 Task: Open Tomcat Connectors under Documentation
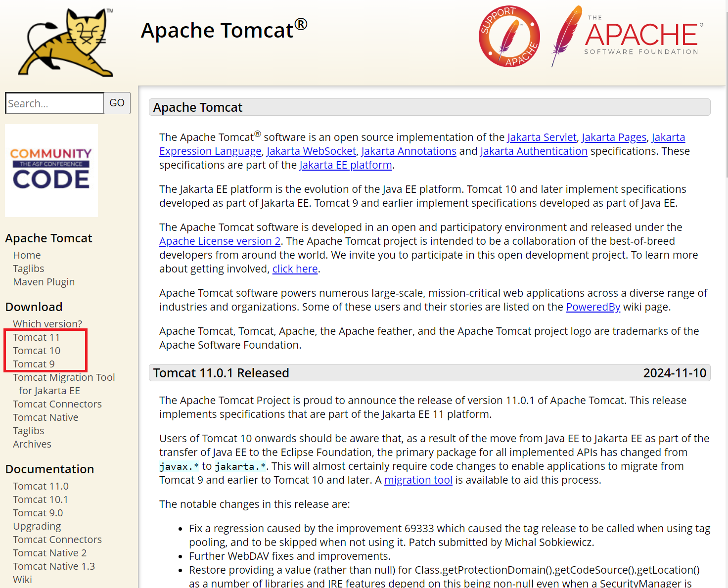point(57,540)
